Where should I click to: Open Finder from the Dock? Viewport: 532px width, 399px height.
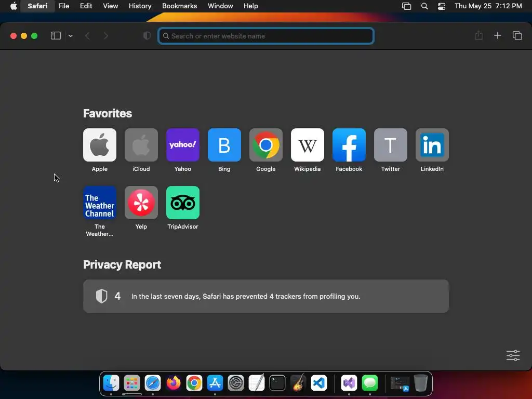111,383
